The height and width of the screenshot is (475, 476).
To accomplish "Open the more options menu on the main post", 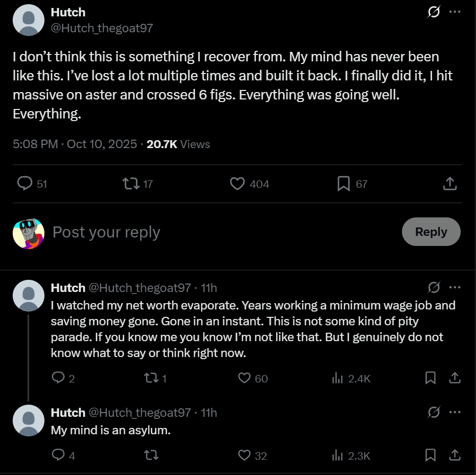I will click(454, 12).
